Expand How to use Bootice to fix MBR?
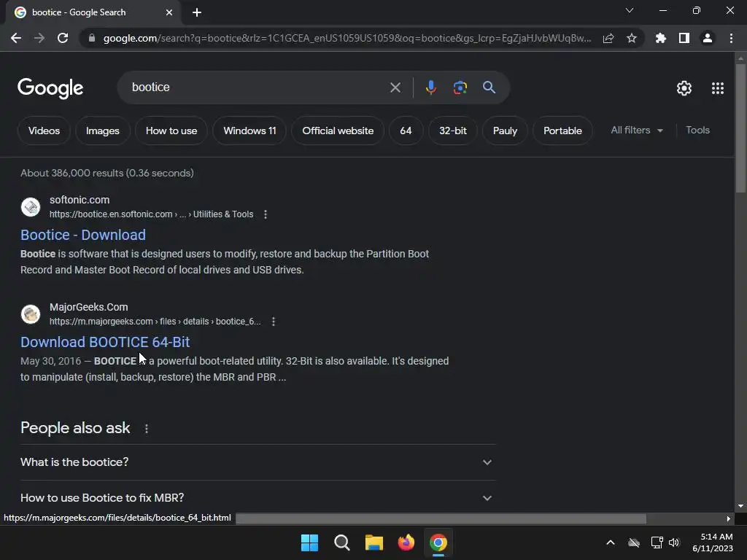The image size is (747, 560). pyautogui.click(x=258, y=497)
